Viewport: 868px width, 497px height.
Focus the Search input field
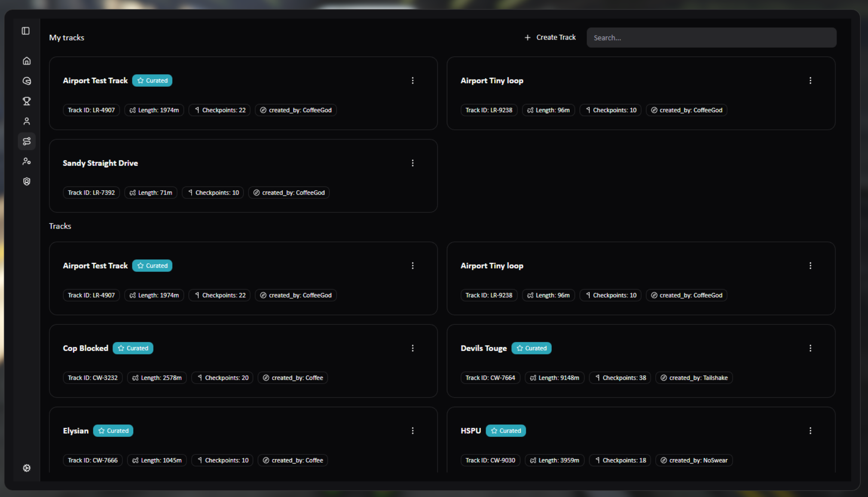tap(711, 38)
